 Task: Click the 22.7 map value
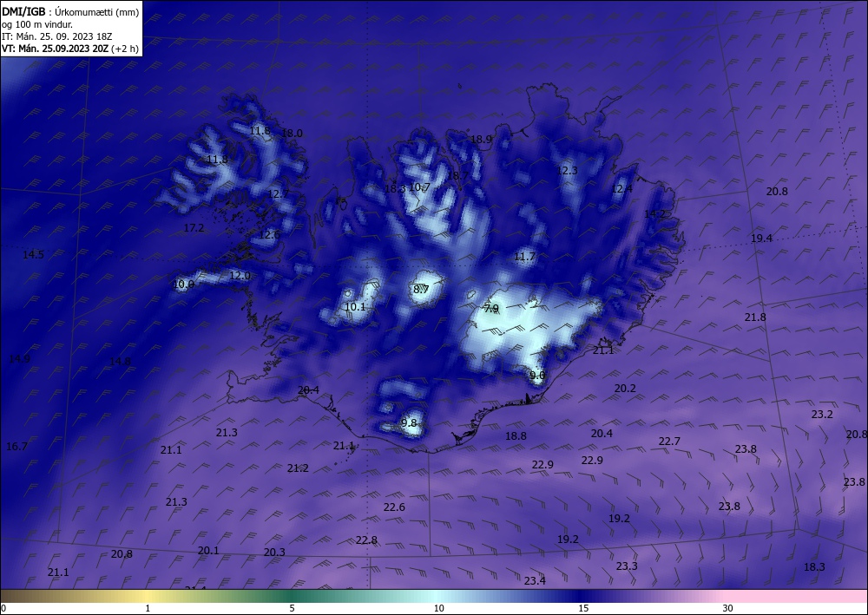click(669, 442)
